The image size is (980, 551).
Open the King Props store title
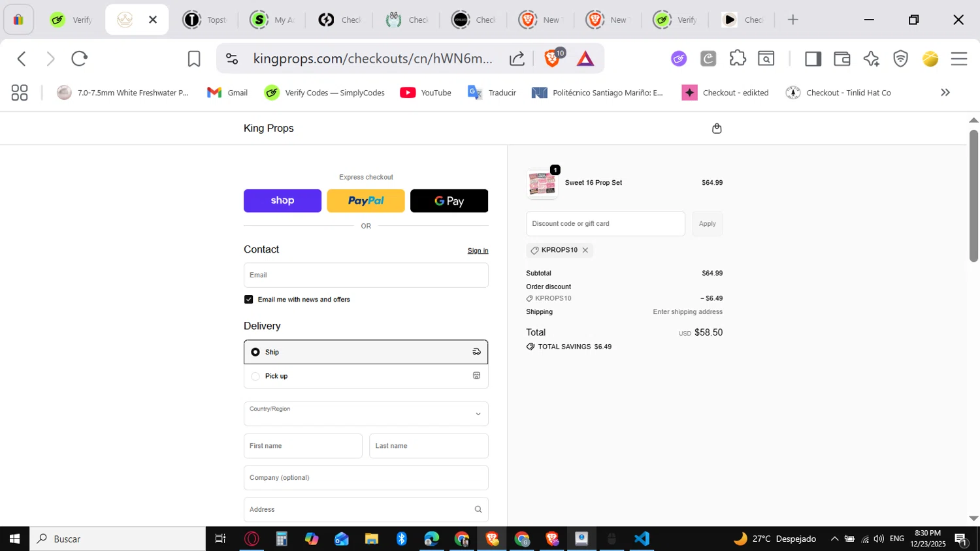[269, 128]
